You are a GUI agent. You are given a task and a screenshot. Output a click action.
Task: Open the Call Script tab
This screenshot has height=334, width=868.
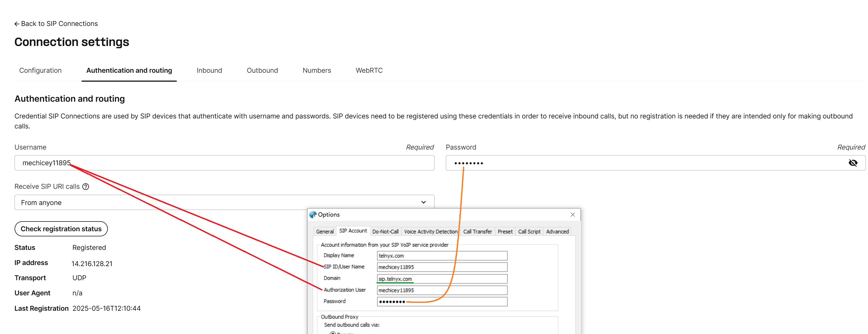pos(529,232)
